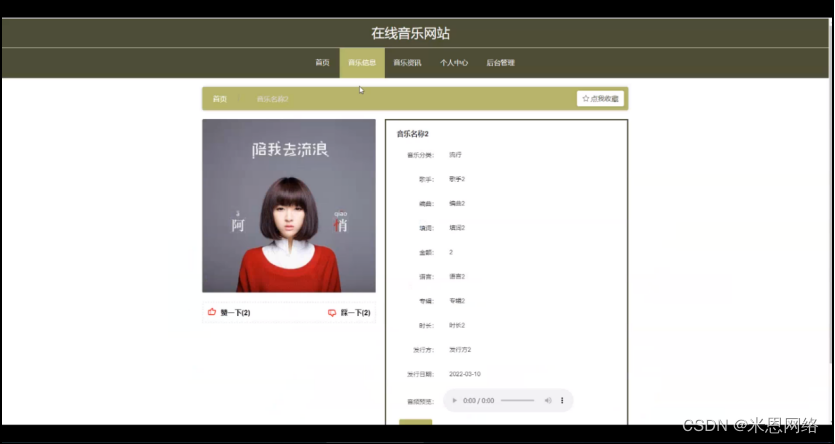The height and width of the screenshot is (444, 835).
Task: Click the 赞一下(2) like count text
Action: click(x=235, y=313)
